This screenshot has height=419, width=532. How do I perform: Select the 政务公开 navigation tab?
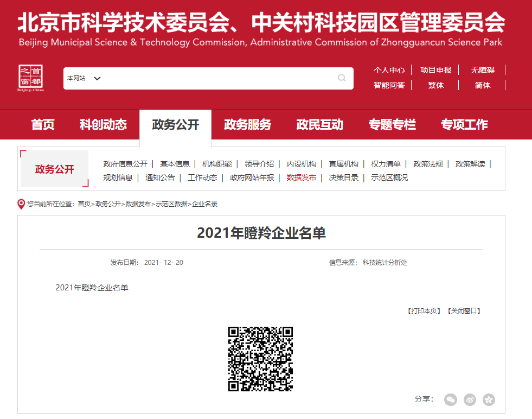[175, 125]
